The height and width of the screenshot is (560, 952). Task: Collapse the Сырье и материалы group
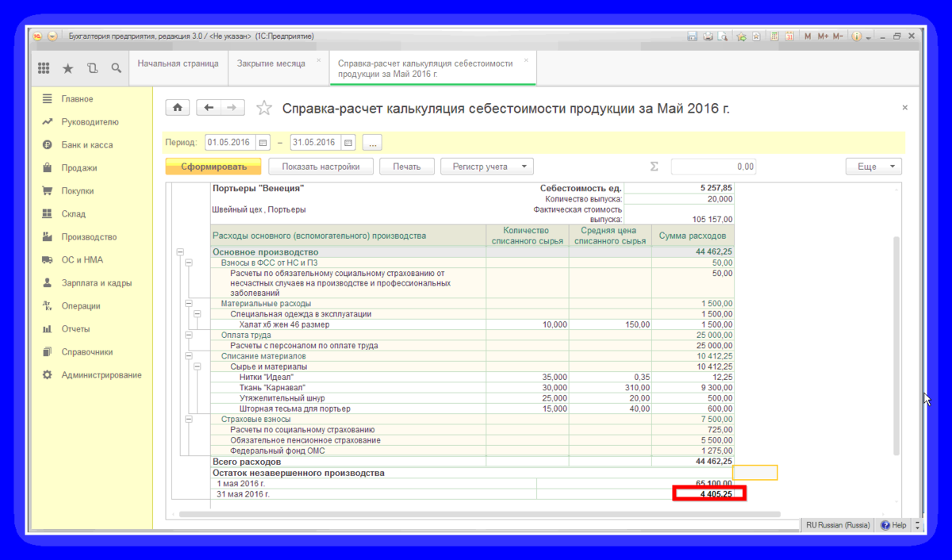click(198, 367)
